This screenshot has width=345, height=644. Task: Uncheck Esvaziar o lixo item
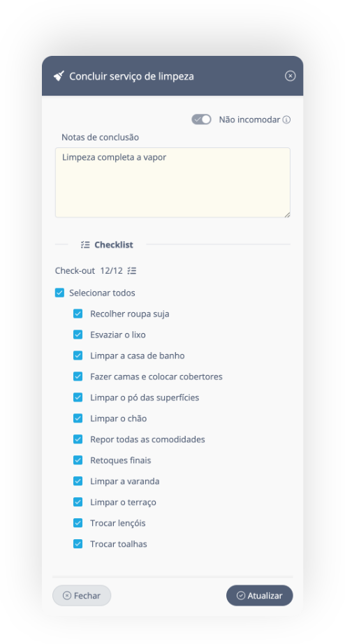78,335
